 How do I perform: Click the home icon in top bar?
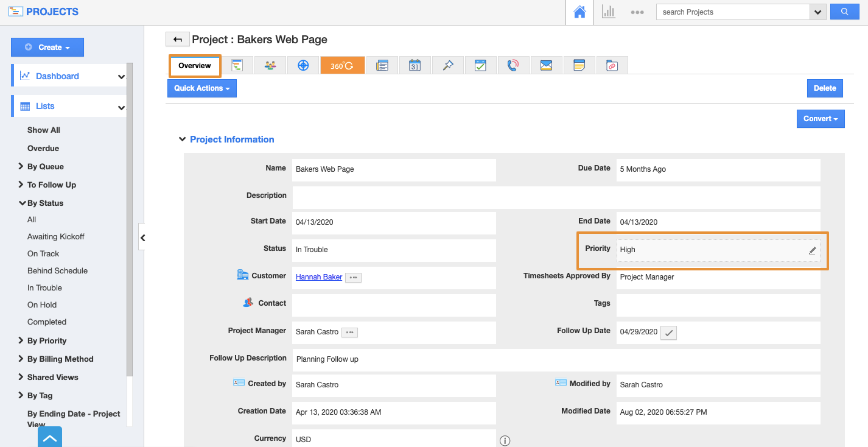coord(579,12)
